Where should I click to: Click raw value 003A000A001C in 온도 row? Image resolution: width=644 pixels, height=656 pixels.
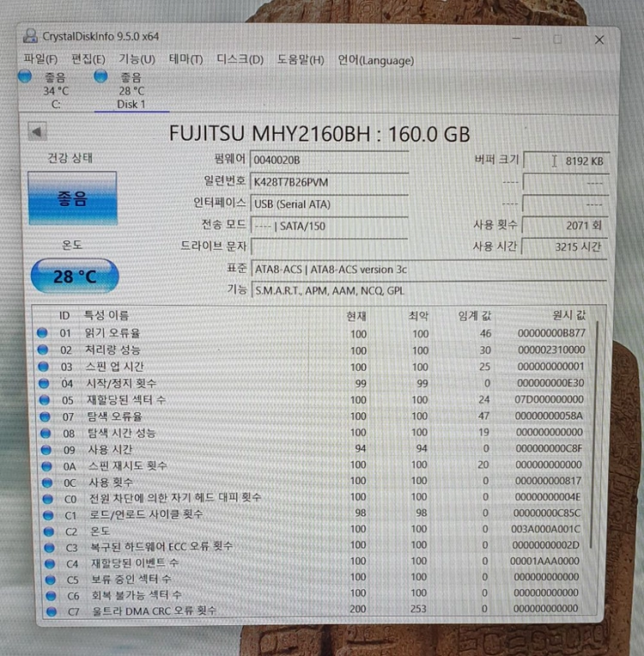pyautogui.click(x=545, y=529)
